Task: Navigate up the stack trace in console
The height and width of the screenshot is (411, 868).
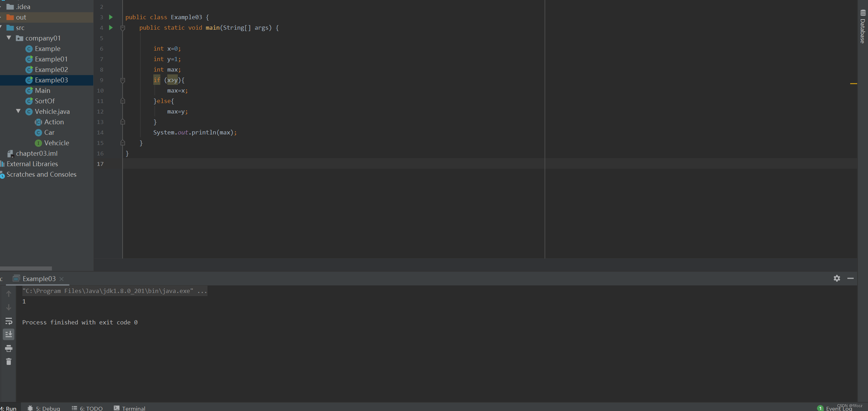Action: coord(9,294)
